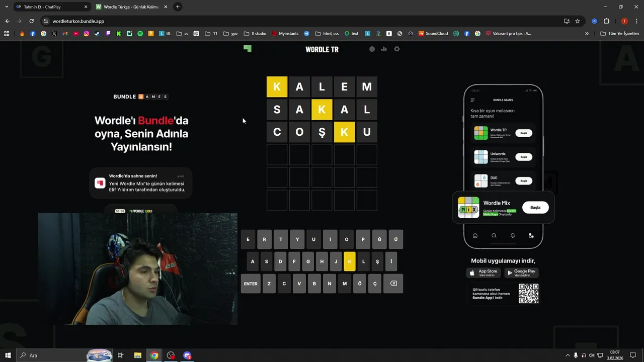The width and height of the screenshot is (644, 362).
Task: Open the Chrome three-dot menu
Action: [636, 21]
